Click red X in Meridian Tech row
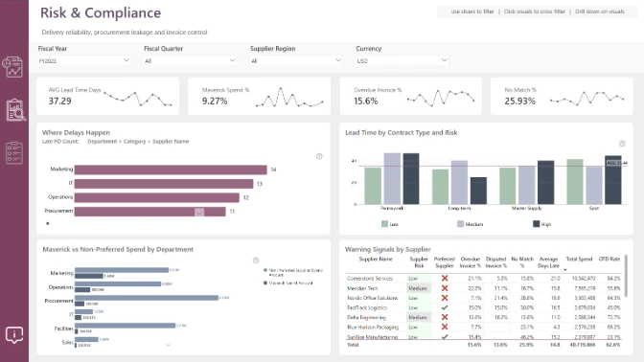 [445, 288]
